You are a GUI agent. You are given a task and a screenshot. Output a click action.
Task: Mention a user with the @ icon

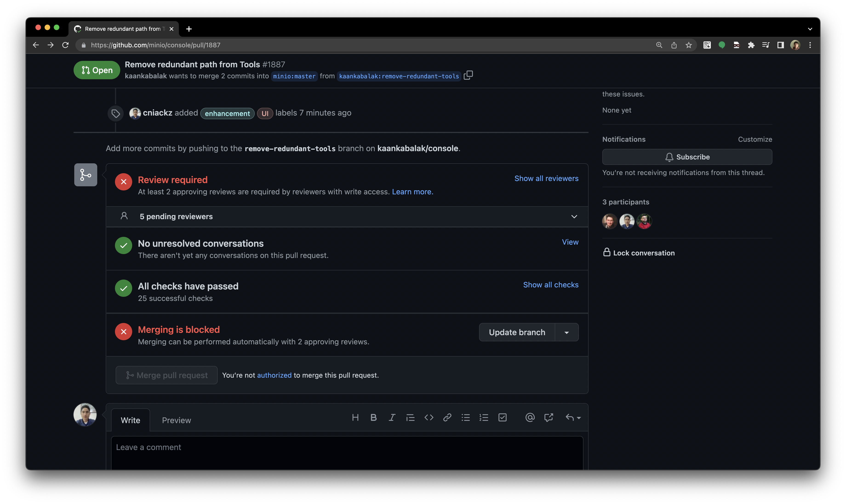pyautogui.click(x=530, y=417)
